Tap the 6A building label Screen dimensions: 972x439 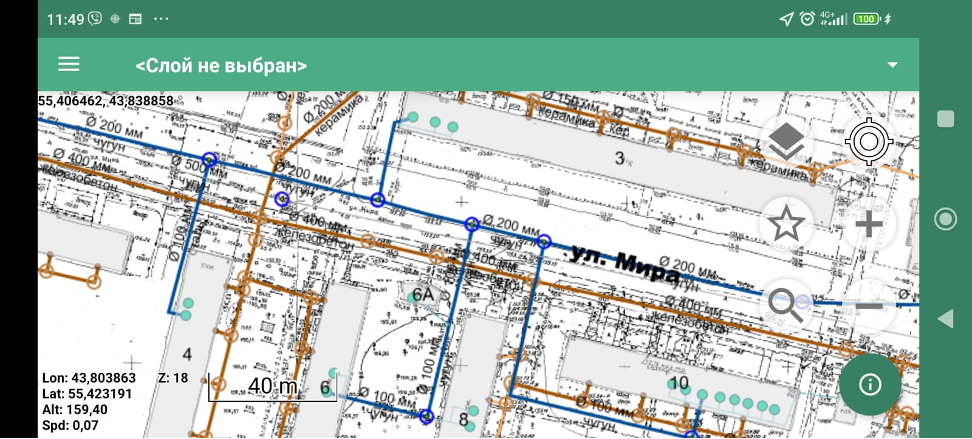(x=424, y=294)
